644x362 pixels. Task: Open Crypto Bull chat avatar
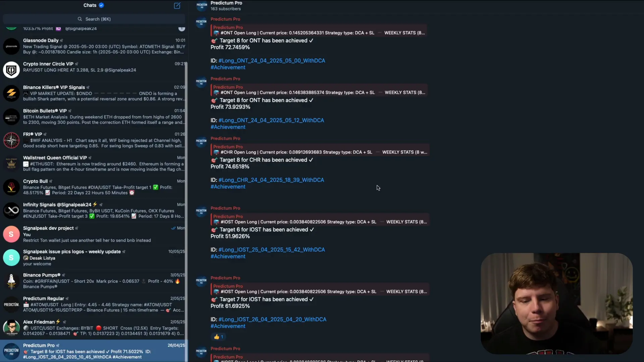11,187
